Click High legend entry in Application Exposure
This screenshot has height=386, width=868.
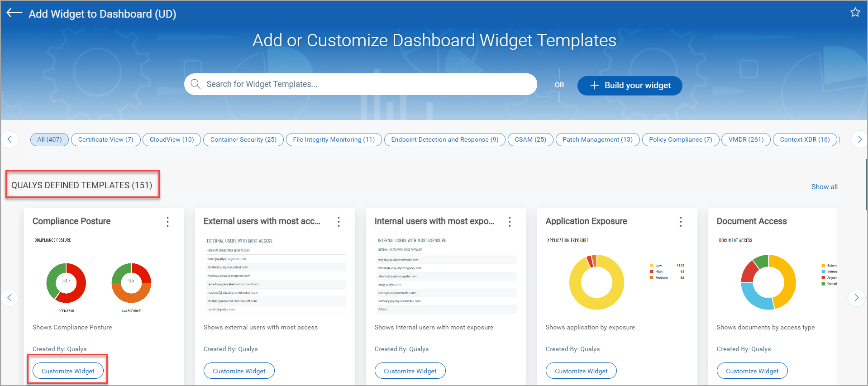pyautogui.click(x=667, y=272)
